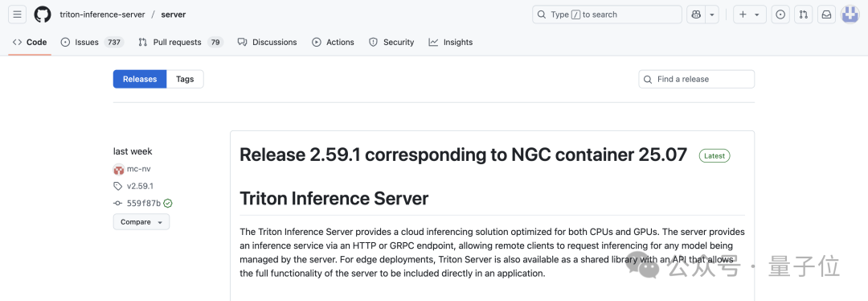The height and width of the screenshot is (301, 868).
Task: Open commit 559f87b
Action: tap(144, 204)
